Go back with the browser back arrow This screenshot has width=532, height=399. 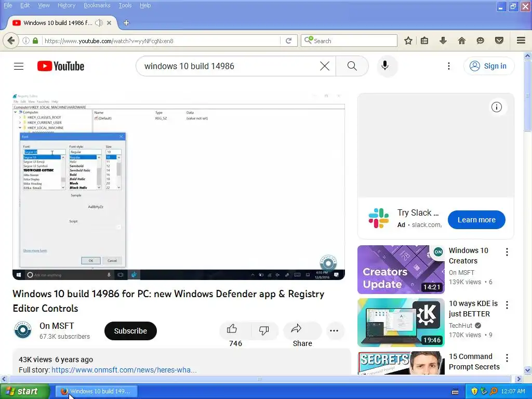pos(11,41)
